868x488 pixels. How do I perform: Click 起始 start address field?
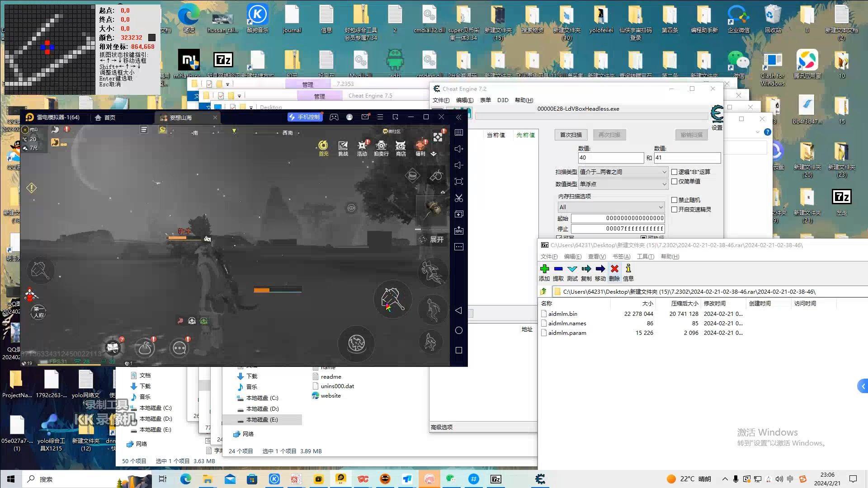click(618, 218)
